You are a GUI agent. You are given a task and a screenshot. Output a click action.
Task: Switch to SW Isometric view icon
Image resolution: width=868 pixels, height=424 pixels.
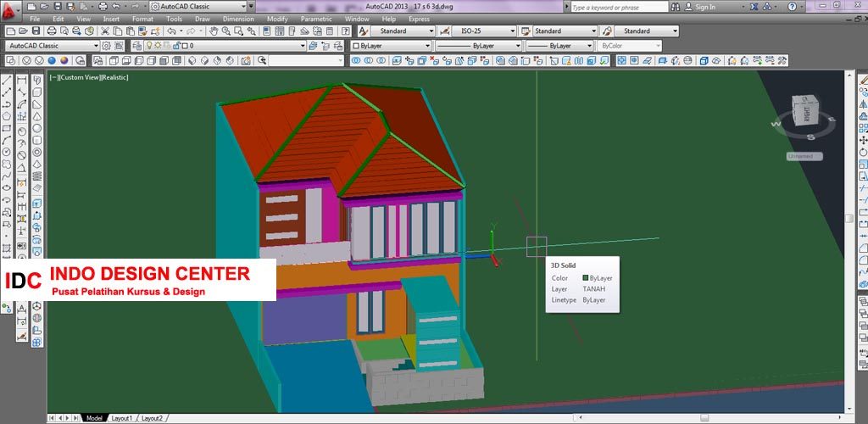(x=192, y=61)
